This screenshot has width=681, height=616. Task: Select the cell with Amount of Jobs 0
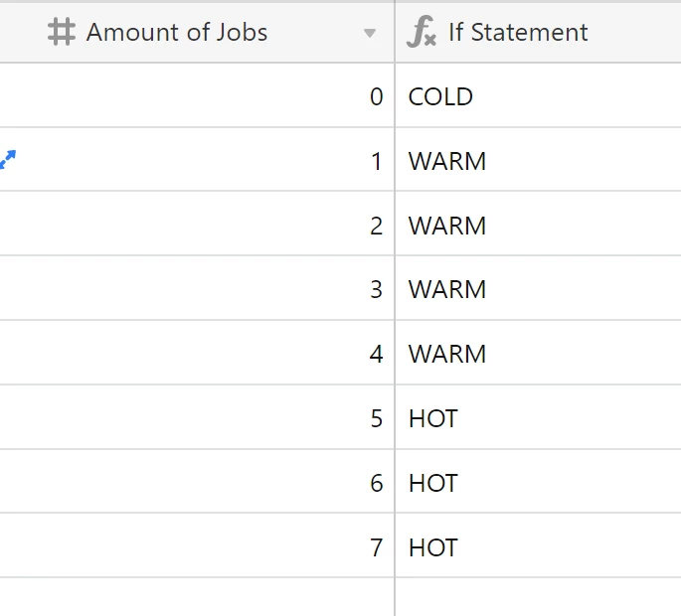tap(197, 95)
